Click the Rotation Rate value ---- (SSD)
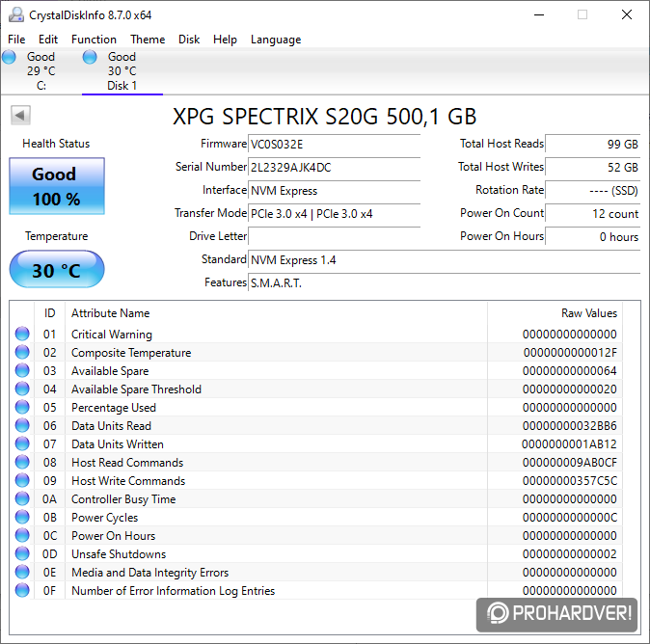Screen dimensions: 650x644 pos(593,191)
